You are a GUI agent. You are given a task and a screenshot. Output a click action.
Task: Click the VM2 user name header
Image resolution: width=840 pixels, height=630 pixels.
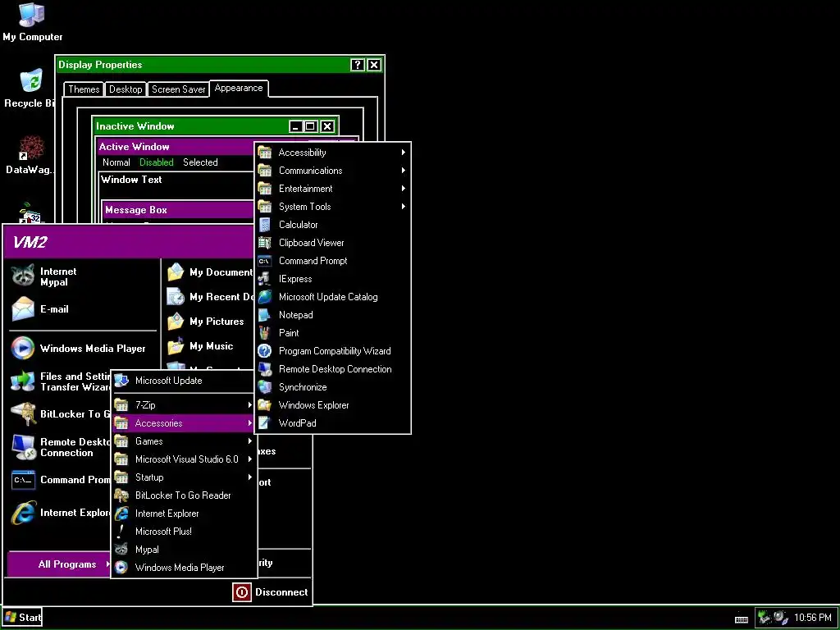coord(30,242)
